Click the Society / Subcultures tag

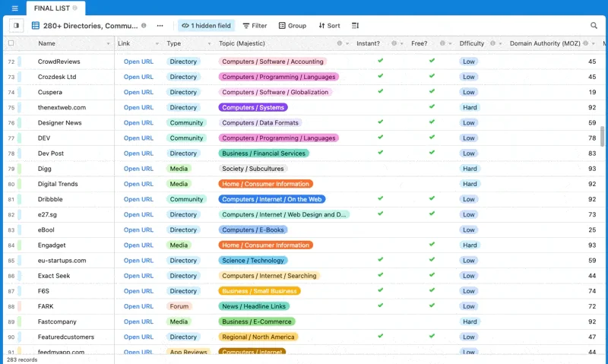tap(253, 169)
